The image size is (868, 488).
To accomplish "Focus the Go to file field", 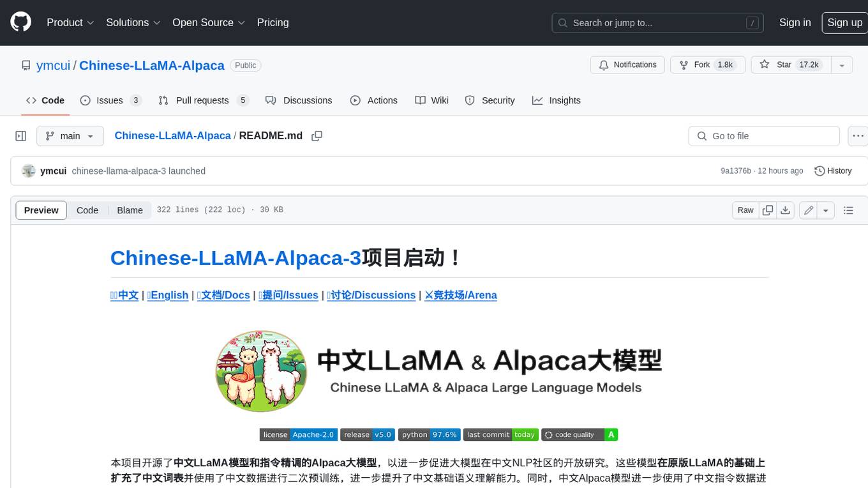I will click(x=764, y=136).
